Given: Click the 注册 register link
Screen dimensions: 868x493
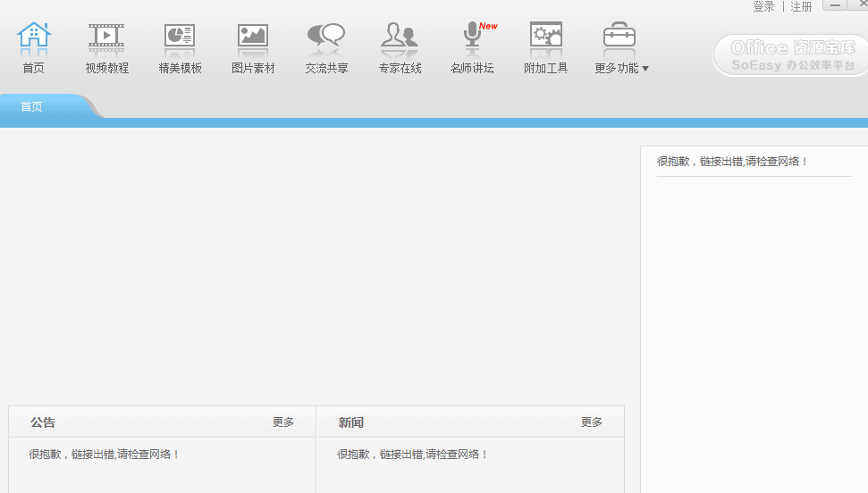Looking at the screenshot, I should click(x=801, y=6).
